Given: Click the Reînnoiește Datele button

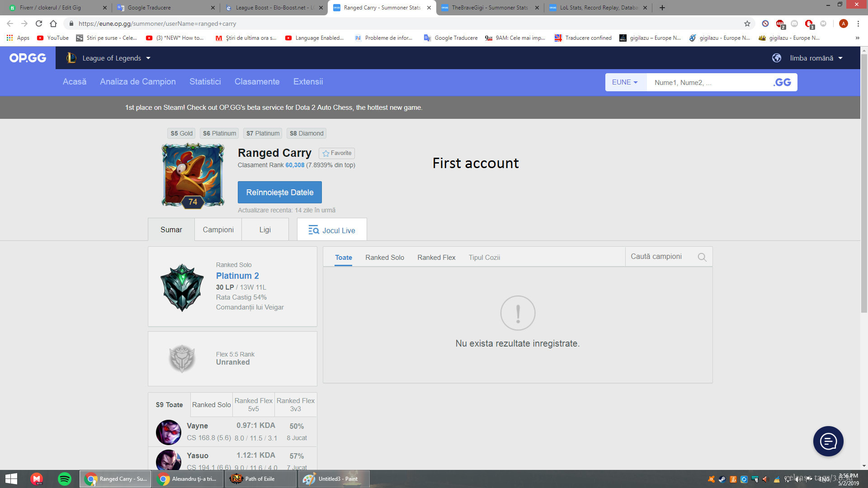Looking at the screenshot, I should 280,192.
